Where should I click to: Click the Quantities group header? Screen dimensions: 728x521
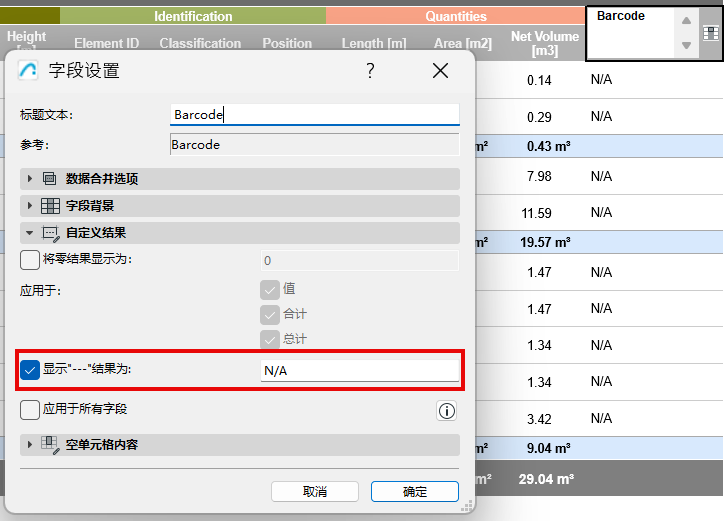455,16
